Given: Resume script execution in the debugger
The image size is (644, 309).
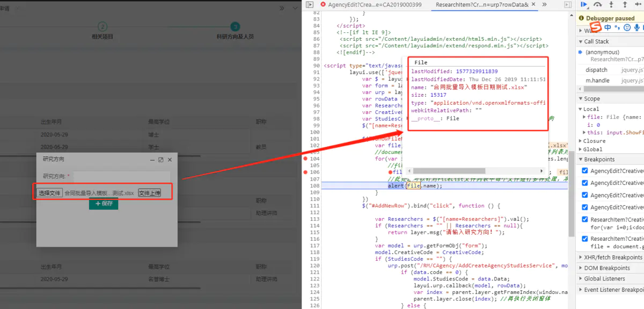Looking at the screenshot, I should (584, 4).
